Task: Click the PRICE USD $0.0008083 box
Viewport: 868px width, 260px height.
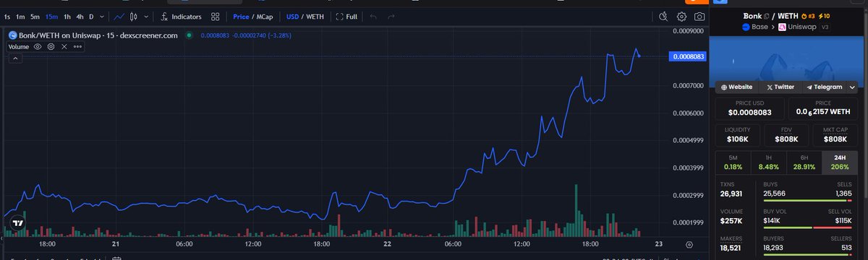Action: point(751,109)
